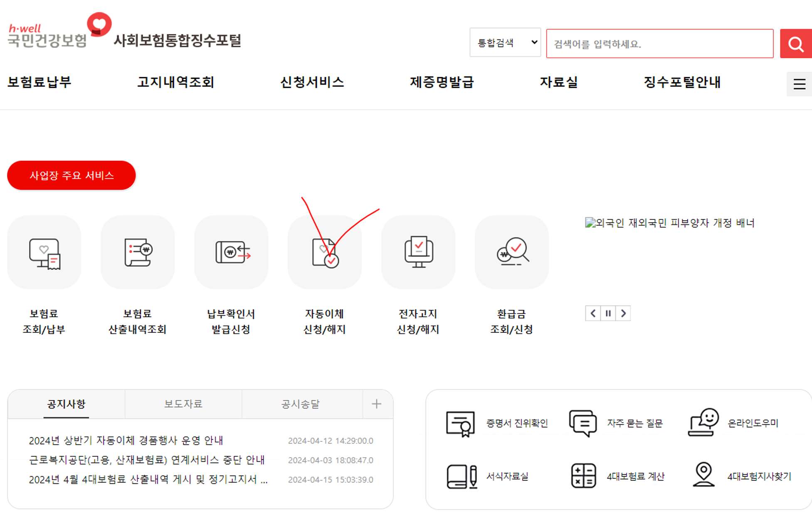This screenshot has width=812, height=517.
Task: Expand the 통합검색 dropdown
Action: (505, 43)
